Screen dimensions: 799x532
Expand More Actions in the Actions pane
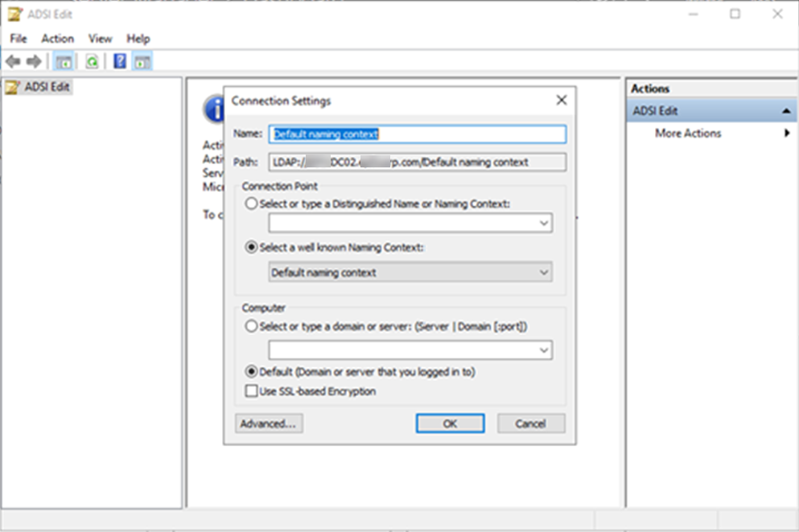coord(688,134)
